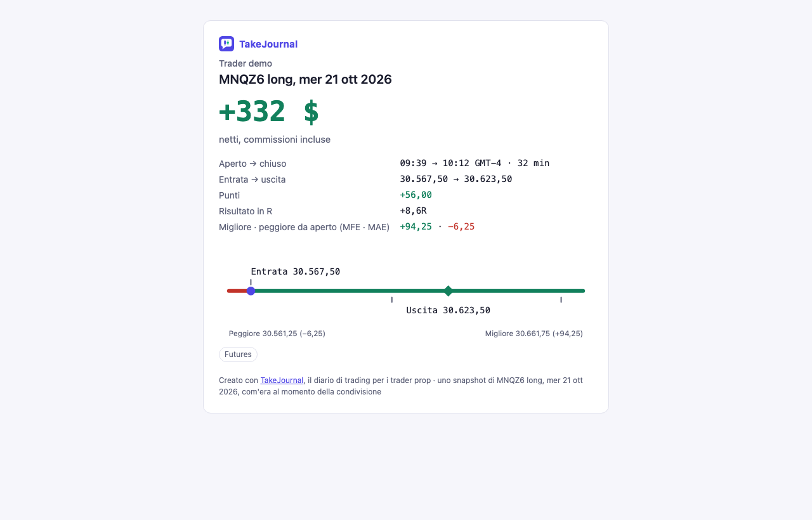
Task: Click the 'Entrata → uscita' row label
Action: 252,179
